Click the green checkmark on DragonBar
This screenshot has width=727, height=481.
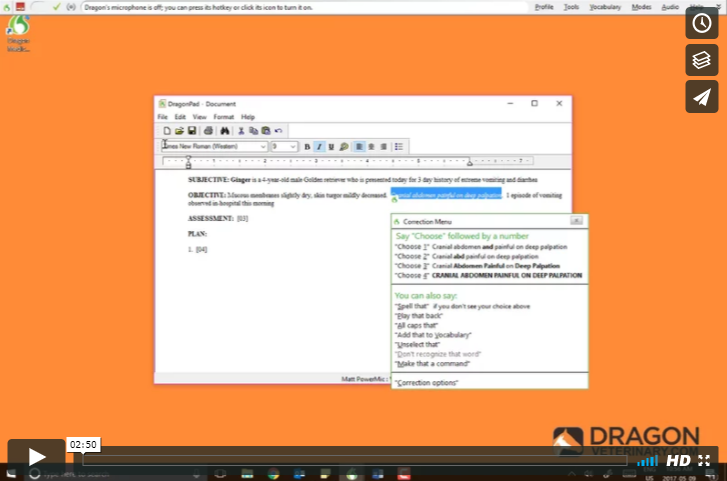(57, 7)
